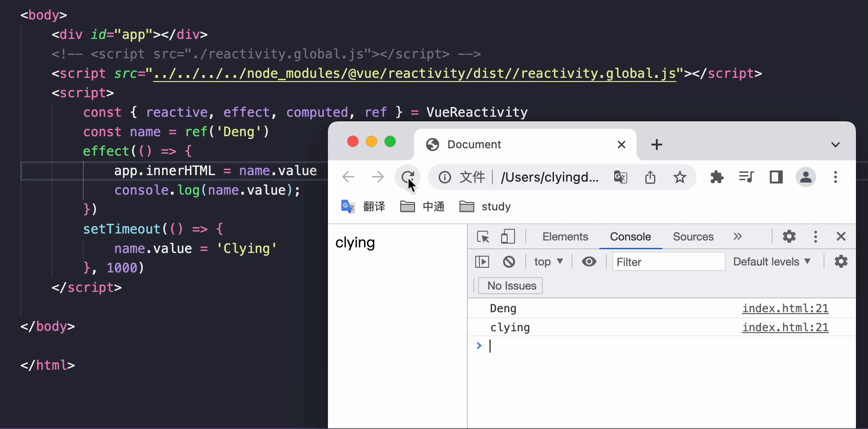The width and height of the screenshot is (868, 429).
Task: Create a live expression with eye icon
Action: pos(589,262)
